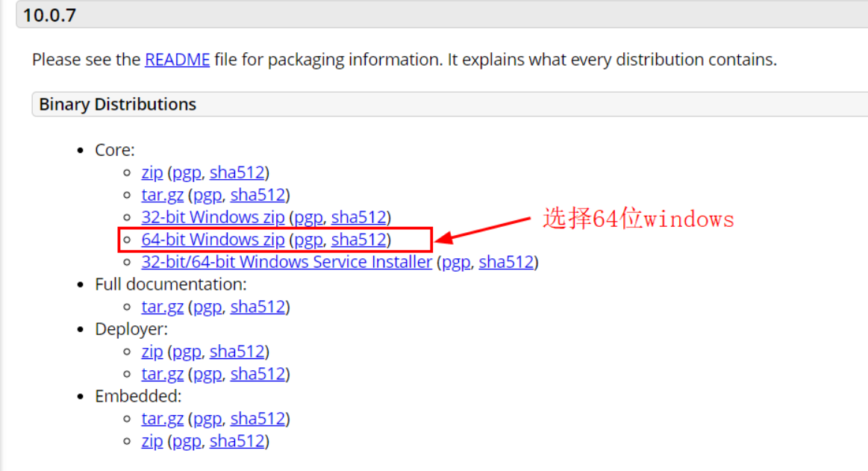This screenshot has width=868, height=471.
Task: Open the pgp link for Deployer zip
Action: click(x=185, y=352)
